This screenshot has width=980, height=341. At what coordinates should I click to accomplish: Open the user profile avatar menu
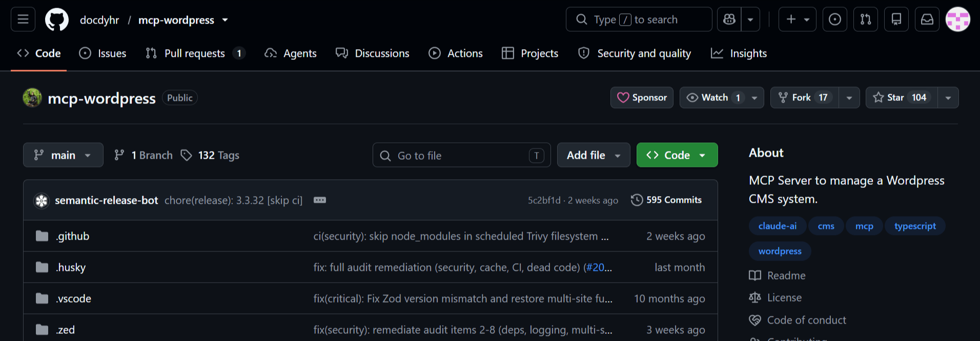coord(958,19)
